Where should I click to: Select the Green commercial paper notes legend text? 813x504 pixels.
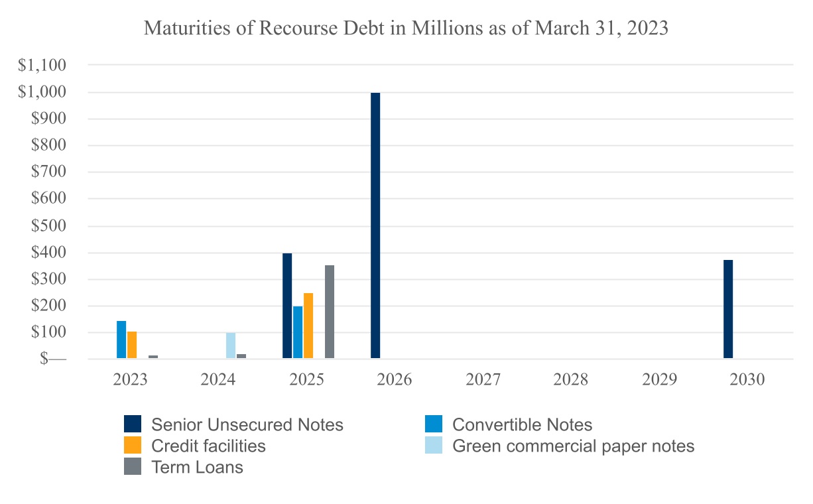point(573,446)
